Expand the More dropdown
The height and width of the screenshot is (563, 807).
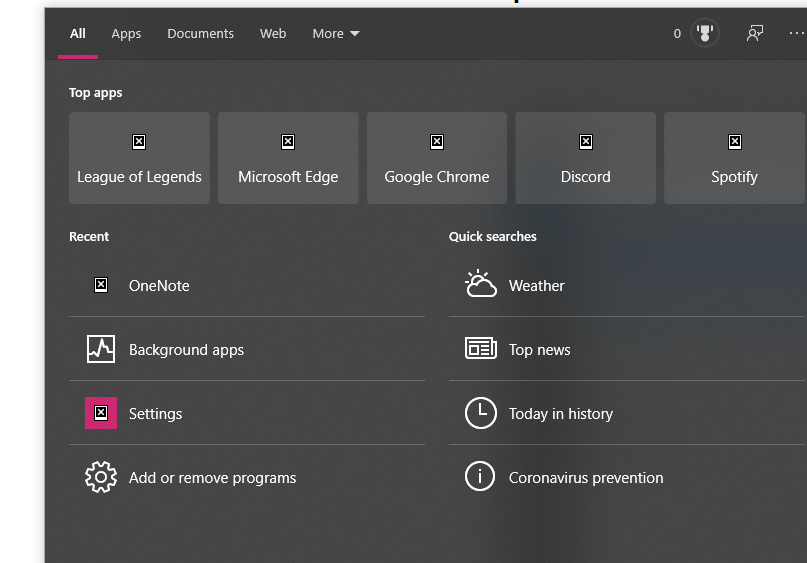tap(336, 34)
